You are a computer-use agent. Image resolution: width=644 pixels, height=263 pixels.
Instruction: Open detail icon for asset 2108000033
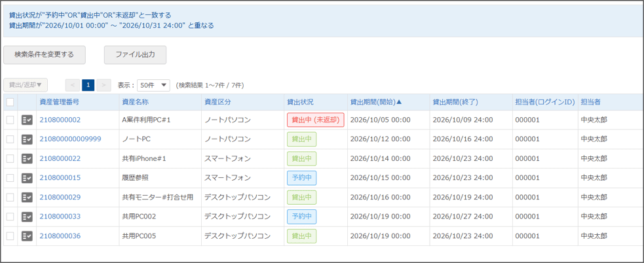[27, 217]
